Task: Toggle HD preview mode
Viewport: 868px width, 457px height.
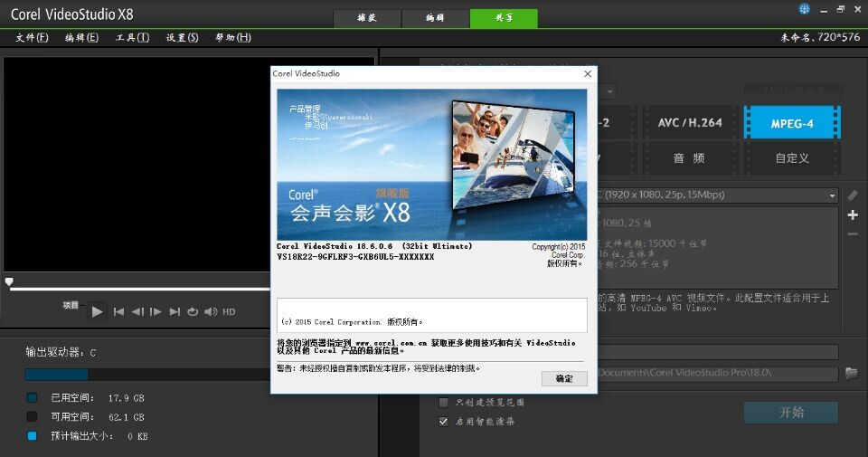Action: coord(229,311)
